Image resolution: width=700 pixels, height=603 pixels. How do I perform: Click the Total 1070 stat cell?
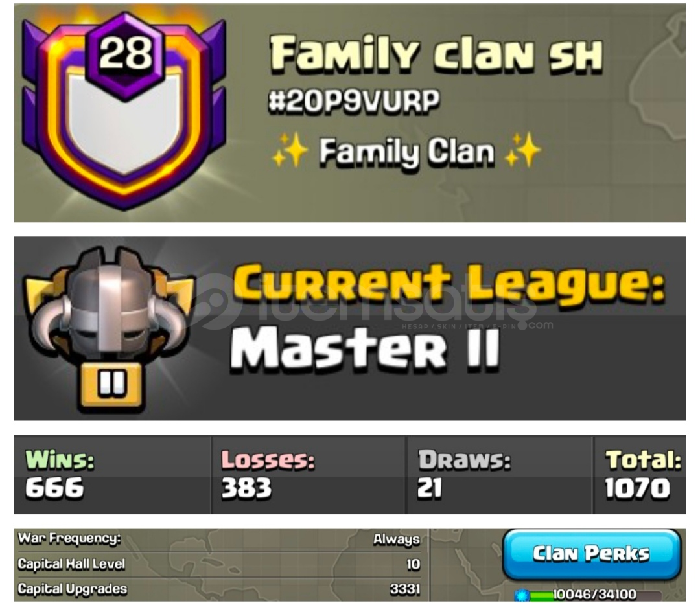[640, 475]
